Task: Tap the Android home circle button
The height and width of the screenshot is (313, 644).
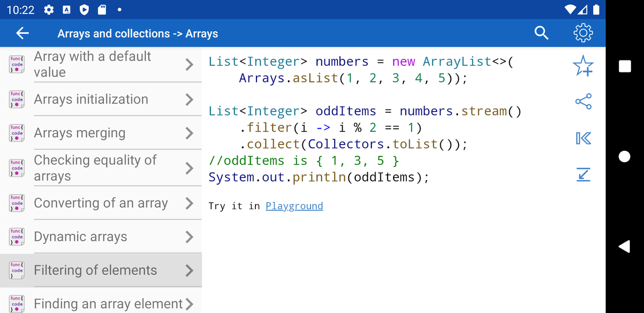Action: click(624, 156)
